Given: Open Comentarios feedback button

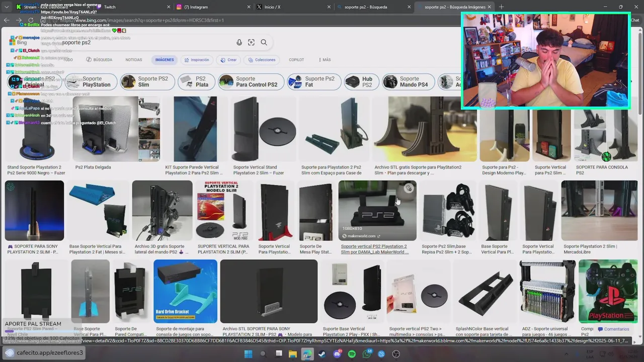Looking at the screenshot, I should (614, 329).
